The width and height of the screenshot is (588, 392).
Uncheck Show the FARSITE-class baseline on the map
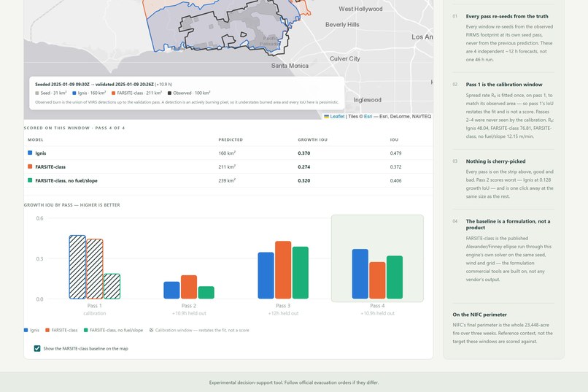[x=37, y=348]
